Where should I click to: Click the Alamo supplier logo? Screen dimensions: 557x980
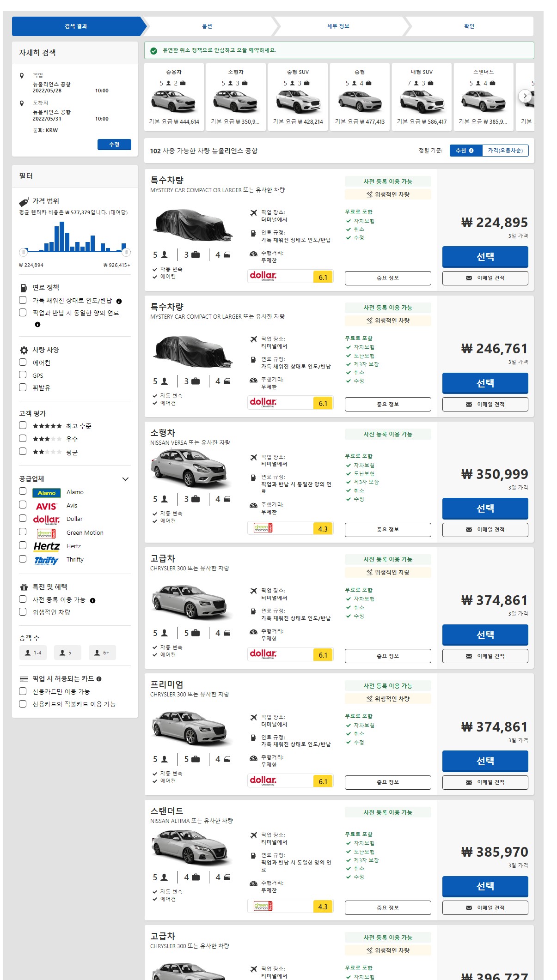(47, 493)
